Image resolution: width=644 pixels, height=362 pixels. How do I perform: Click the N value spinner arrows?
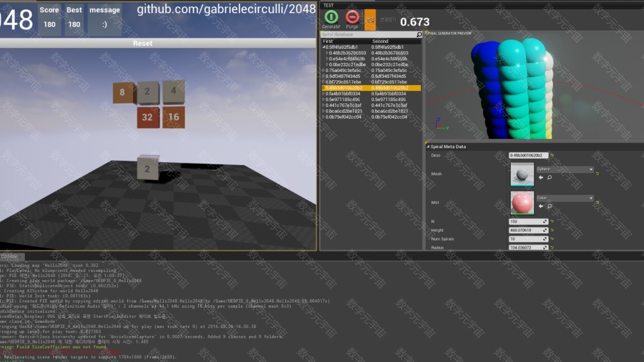point(545,222)
